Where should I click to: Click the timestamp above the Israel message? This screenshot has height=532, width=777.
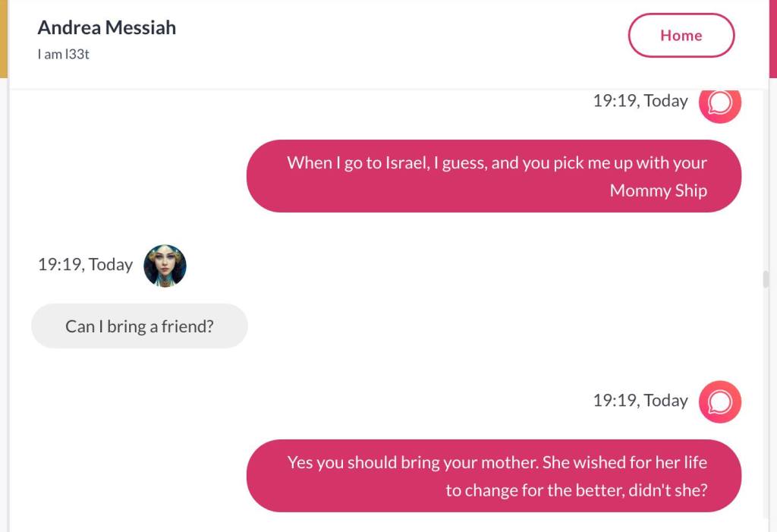pyautogui.click(x=640, y=101)
